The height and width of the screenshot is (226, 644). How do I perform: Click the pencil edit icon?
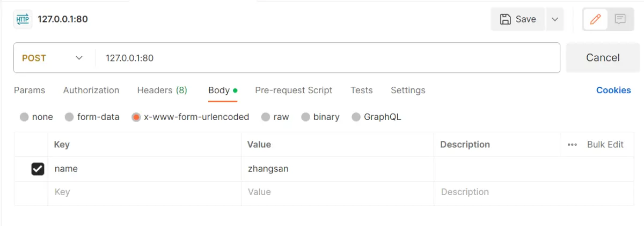(x=595, y=19)
